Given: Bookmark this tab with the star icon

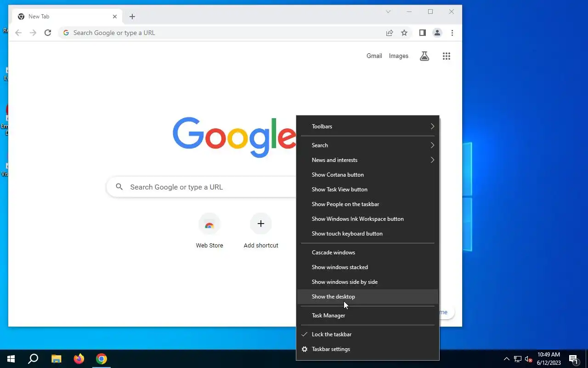Looking at the screenshot, I should [404, 33].
